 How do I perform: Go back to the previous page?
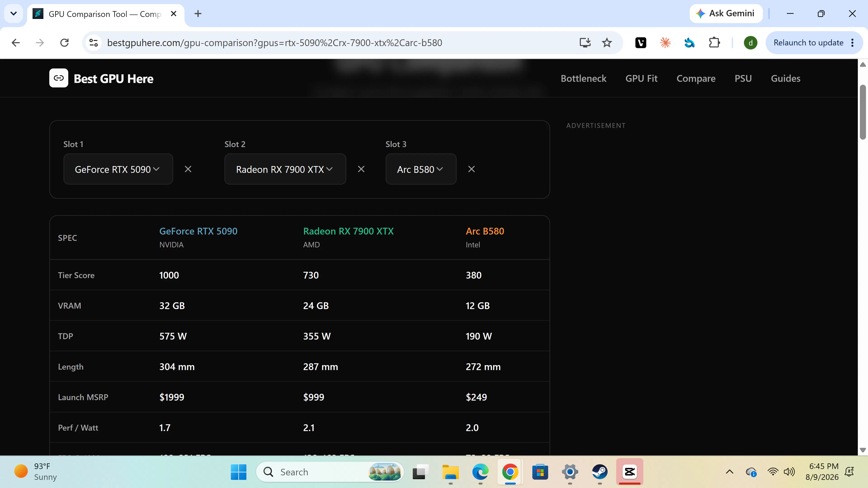point(16,43)
